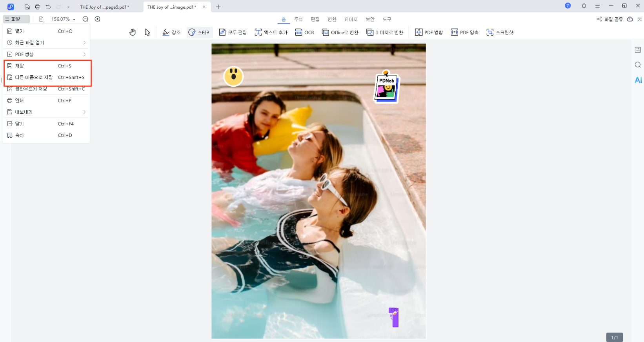The height and width of the screenshot is (342, 644).
Task: Click Office로 변환 convert tool
Action: coord(340,32)
